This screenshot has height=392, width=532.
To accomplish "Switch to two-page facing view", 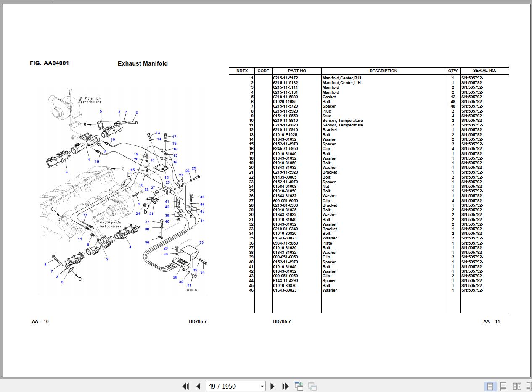I will (517, 386).
